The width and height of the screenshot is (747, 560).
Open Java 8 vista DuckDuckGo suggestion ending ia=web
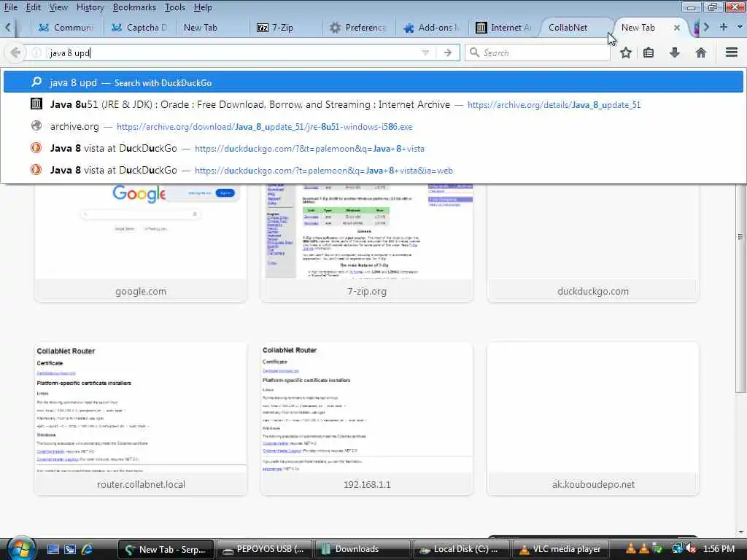373,170
